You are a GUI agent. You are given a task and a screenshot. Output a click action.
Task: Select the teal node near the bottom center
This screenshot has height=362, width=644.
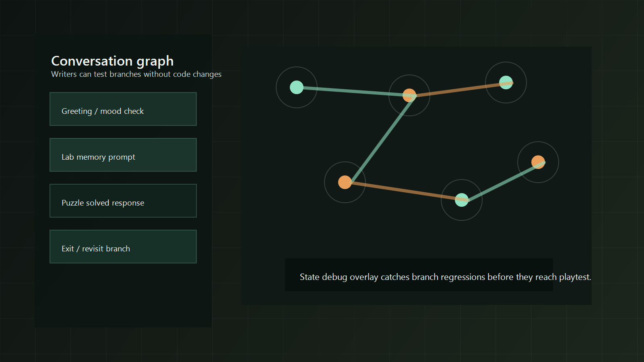click(x=462, y=199)
